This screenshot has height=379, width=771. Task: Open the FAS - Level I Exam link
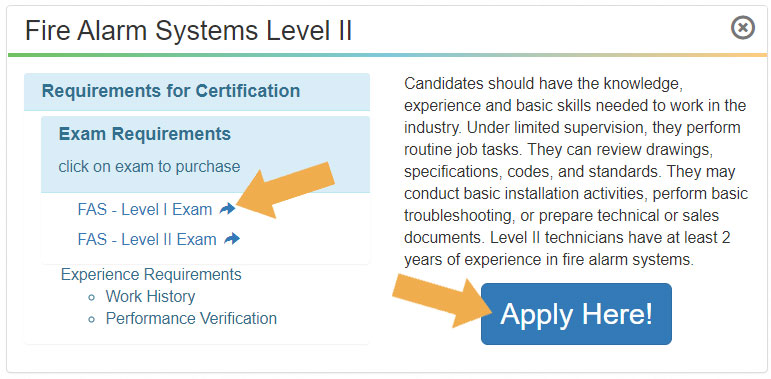(145, 210)
